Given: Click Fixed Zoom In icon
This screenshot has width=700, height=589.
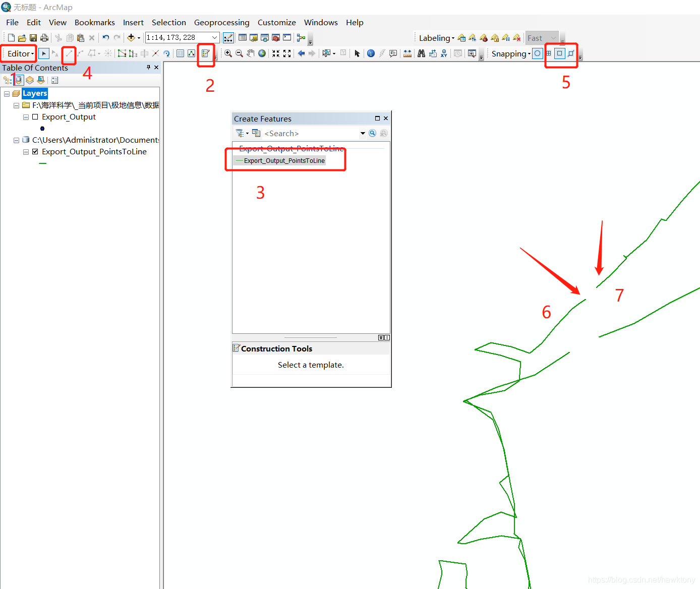Looking at the screenshot, I should click(x=276, y=53).
